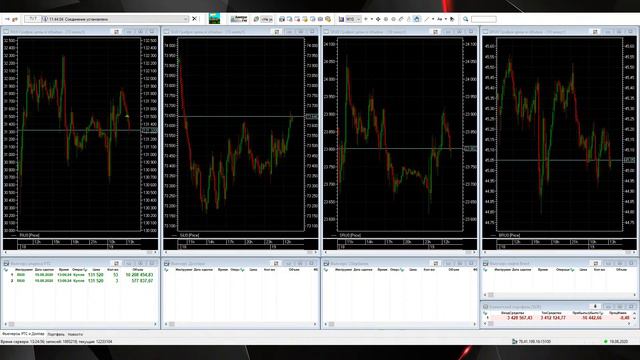640x360 pixels.
Task: Click the table icon of Dollar futures panel
Action: tap(166, 264)
